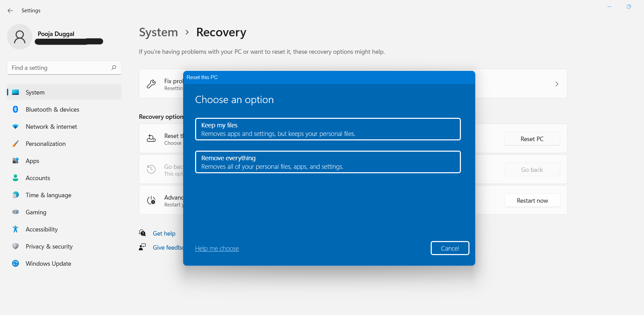The image size is (644, 315).
Task: Click the Windows Update sync icon
Action: point(15,263)
